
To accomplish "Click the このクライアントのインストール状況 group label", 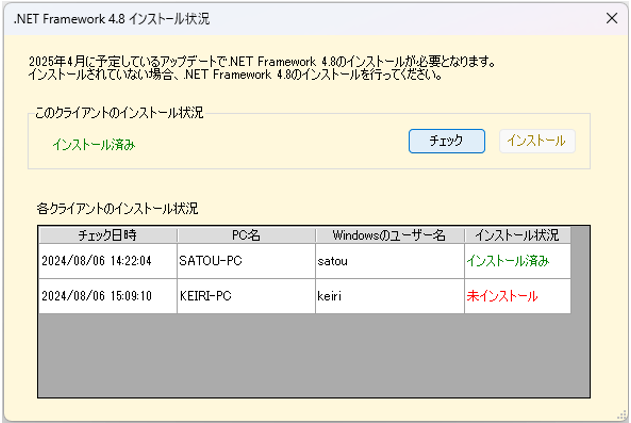I will [x=119, y=113].
